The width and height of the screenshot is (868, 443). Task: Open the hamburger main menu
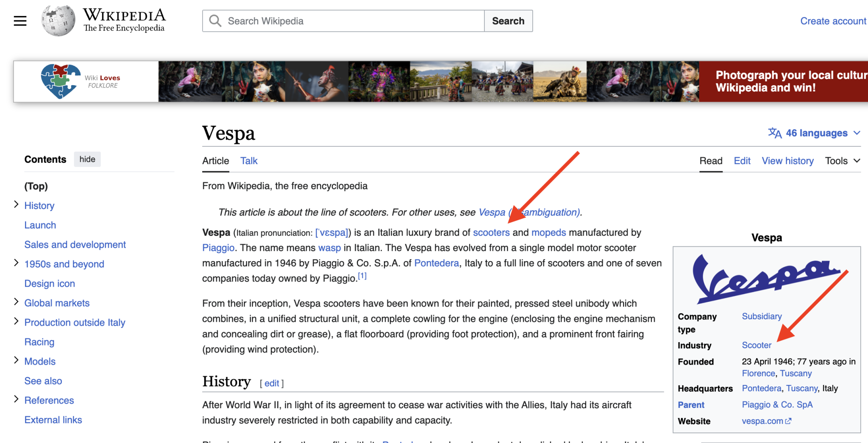(x=20, y=21)
